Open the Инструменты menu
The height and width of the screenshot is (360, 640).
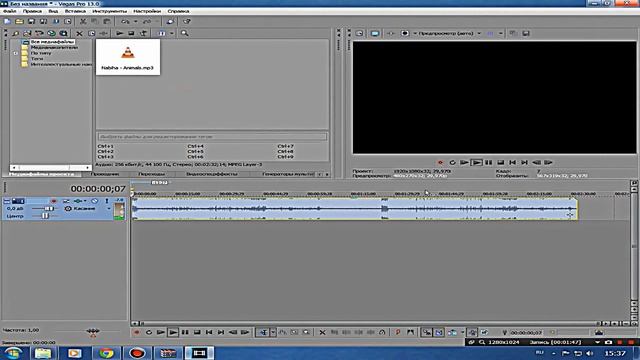coord(109,11)
